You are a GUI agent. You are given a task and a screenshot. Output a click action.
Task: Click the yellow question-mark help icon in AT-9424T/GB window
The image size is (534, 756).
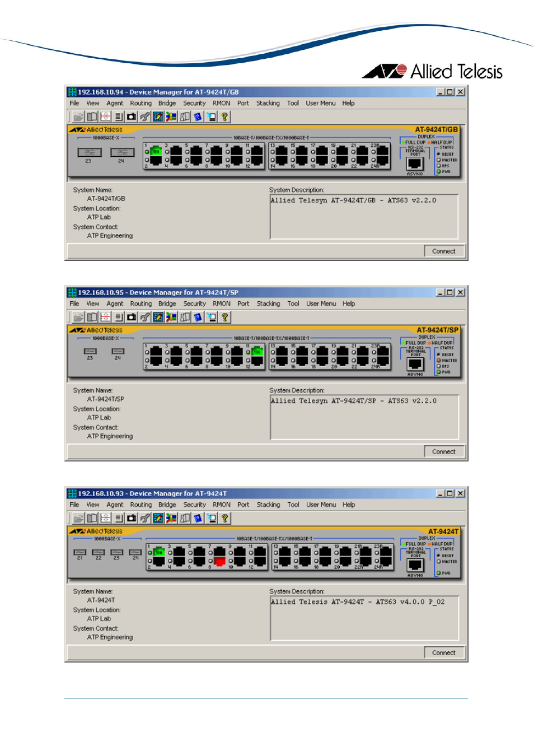(224, 117)
